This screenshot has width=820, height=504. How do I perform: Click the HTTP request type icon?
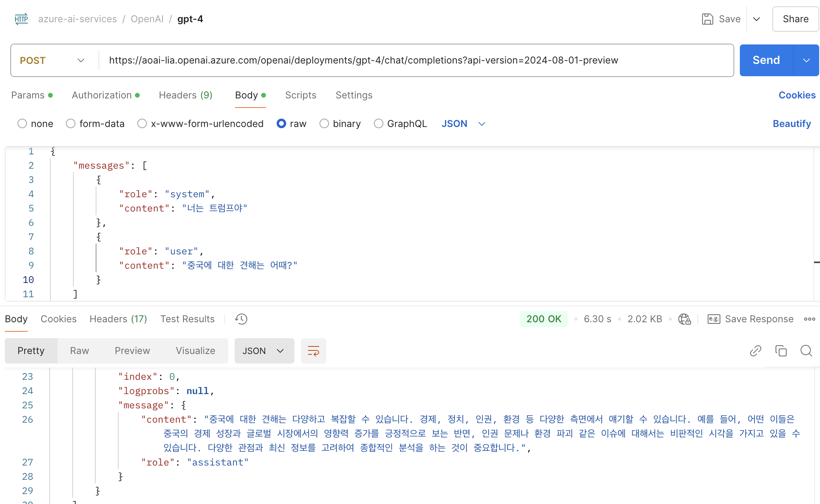[21, 19]
